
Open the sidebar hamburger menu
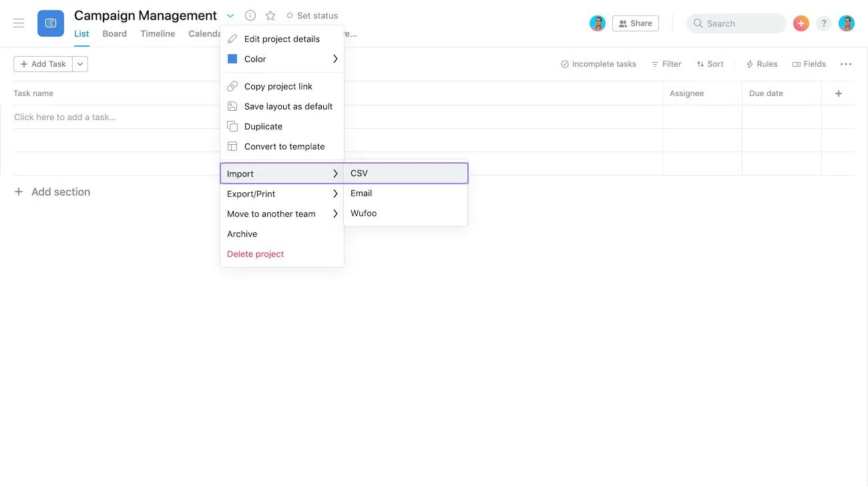pyautogui.click(x=19, y=23)
